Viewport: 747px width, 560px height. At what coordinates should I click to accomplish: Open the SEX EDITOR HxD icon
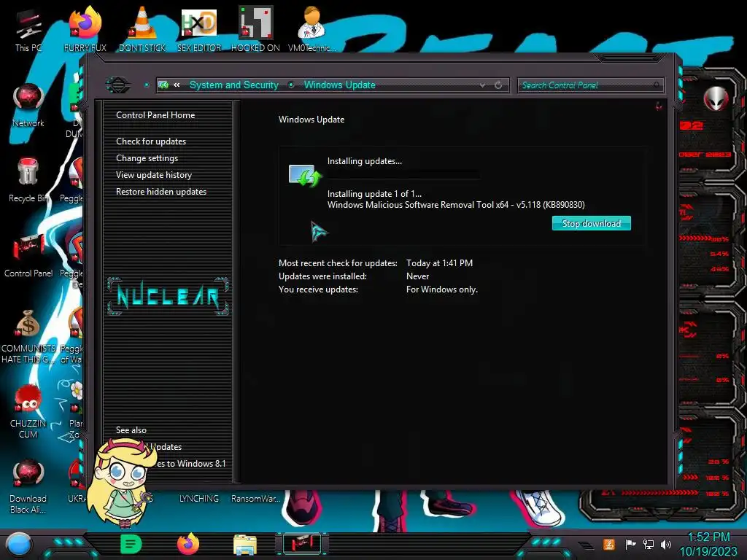pyautogui.click(x=198, y=29)
